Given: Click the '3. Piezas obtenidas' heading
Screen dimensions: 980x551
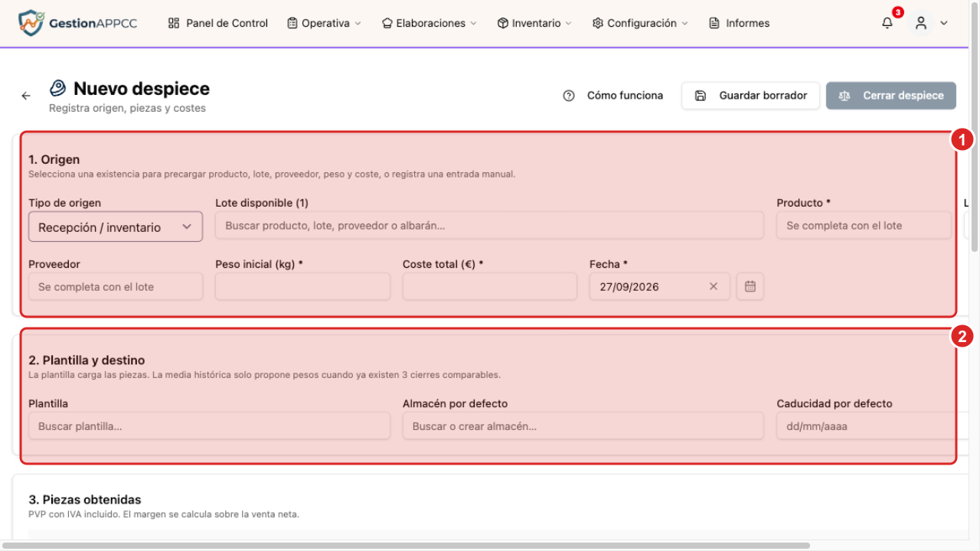Looking at the screenshot, I should point(85,499).
